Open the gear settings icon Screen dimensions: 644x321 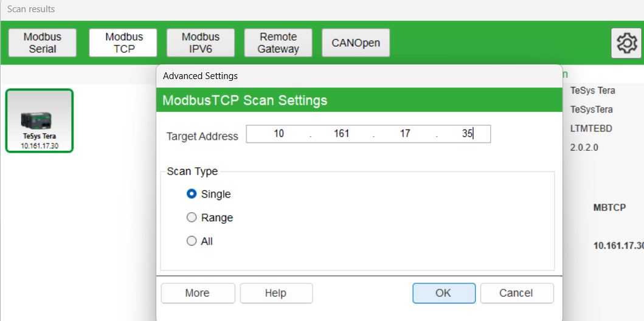[626, 43]
